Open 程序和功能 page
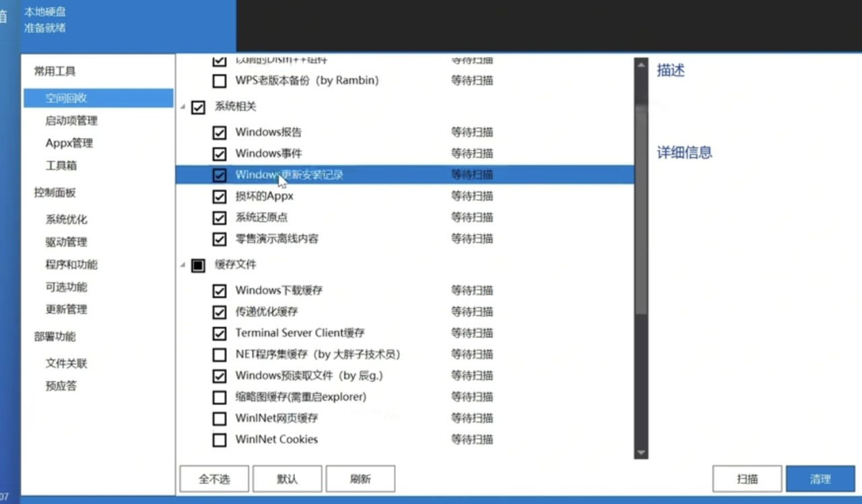862x504 pixels. coord(71,264)
